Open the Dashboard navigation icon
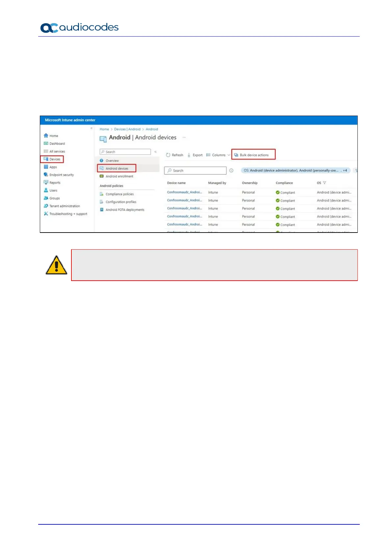Screen dimensions: 392x555 pyautogui.click(x=46, y=144)
